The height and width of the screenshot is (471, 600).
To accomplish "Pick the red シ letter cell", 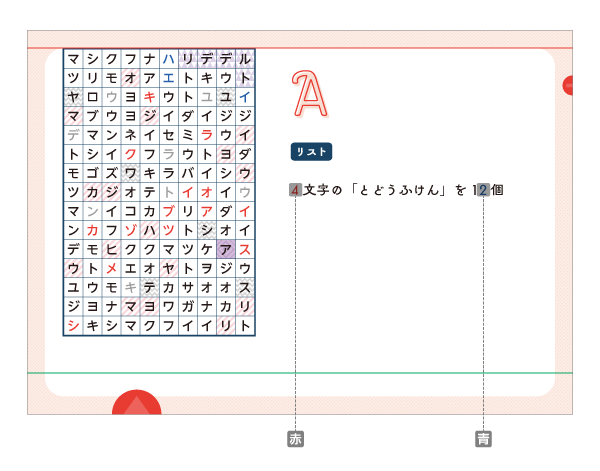I will (73, 326).
